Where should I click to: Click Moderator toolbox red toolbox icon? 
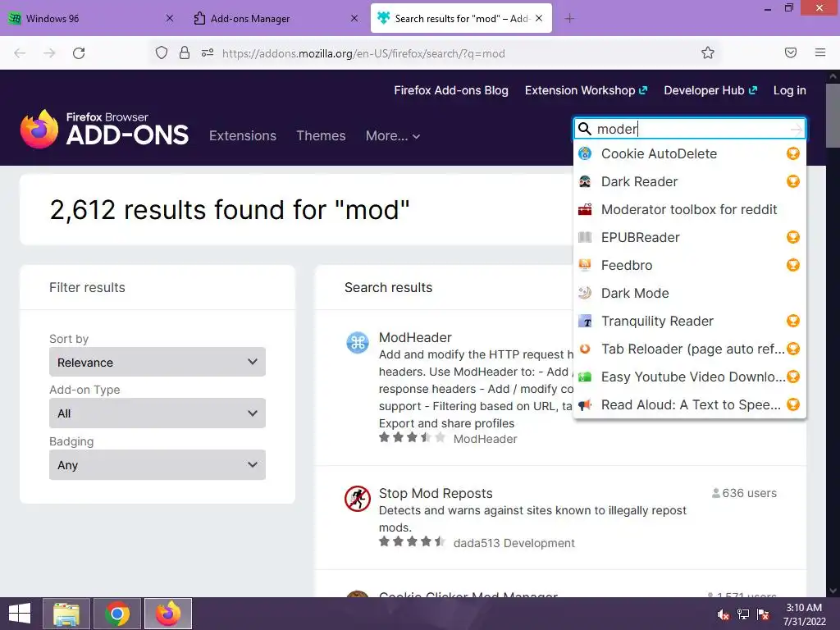point(585,209)
